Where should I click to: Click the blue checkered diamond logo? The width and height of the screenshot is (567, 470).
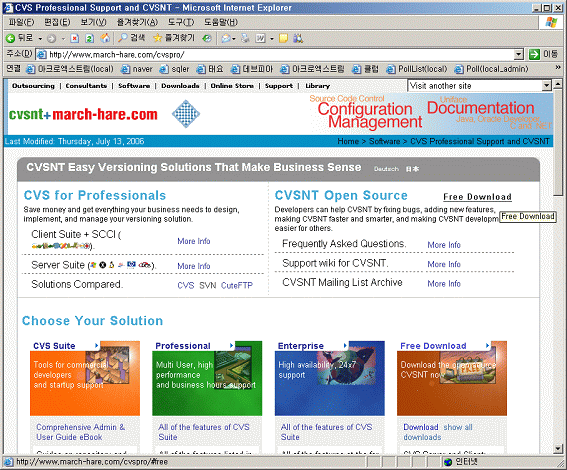tap(186, 114)
